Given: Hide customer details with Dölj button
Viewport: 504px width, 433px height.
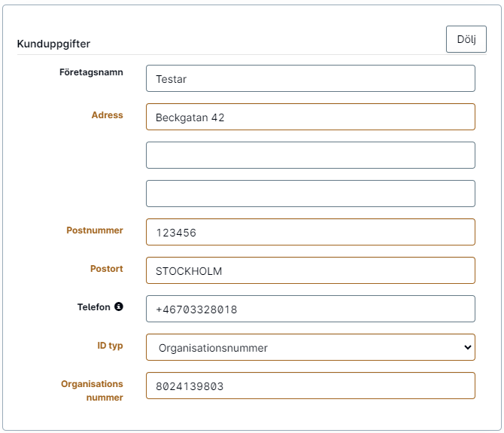Looking at the screenshot, I should pos(466,39).
